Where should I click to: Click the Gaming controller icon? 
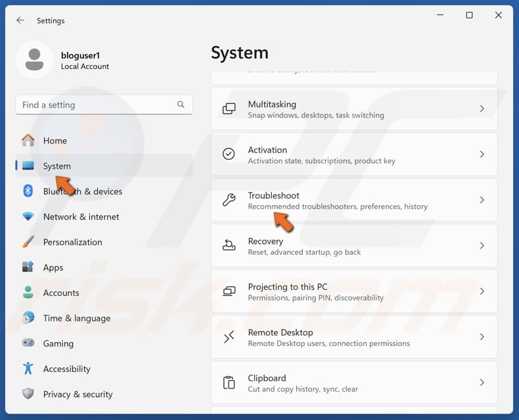28,343
